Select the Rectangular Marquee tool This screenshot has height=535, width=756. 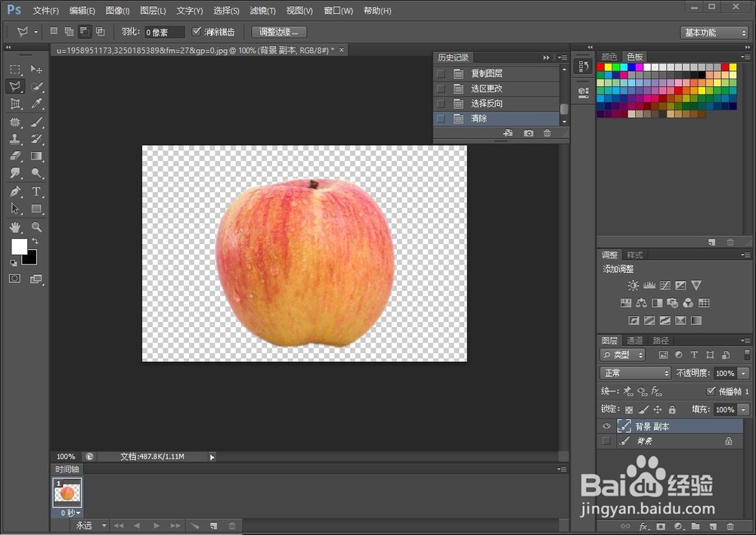click(15, 69)
